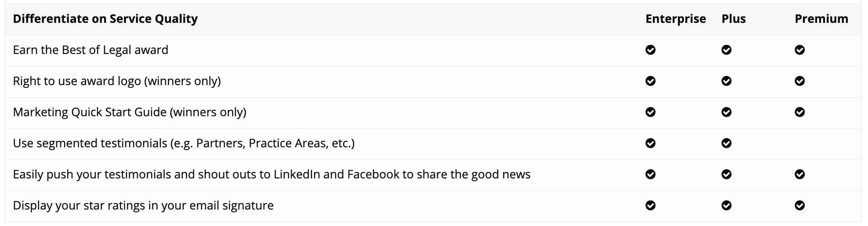
Task: Click Enterprise checkmark for award logo row
Action: (x=650, y=81)
